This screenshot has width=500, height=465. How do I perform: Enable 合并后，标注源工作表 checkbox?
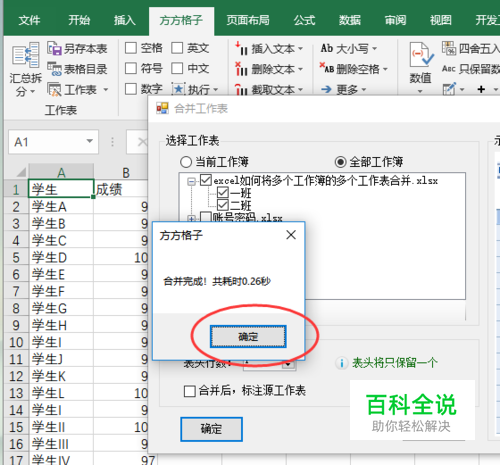(x=190, y=391)
